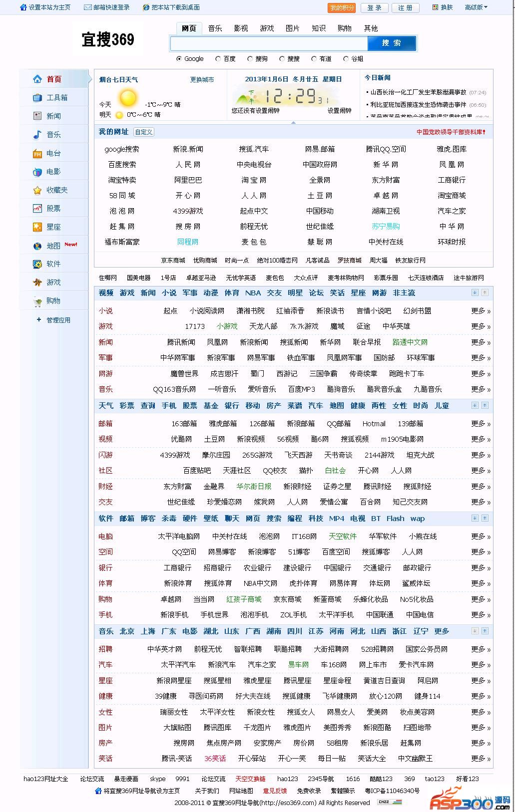Click the 新闻 newspaper icon in sidebar

coord(37,116)
